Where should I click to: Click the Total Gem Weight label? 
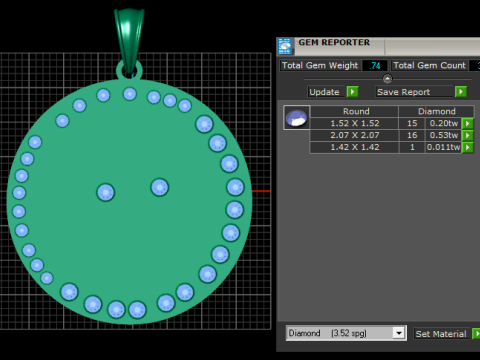320,65
